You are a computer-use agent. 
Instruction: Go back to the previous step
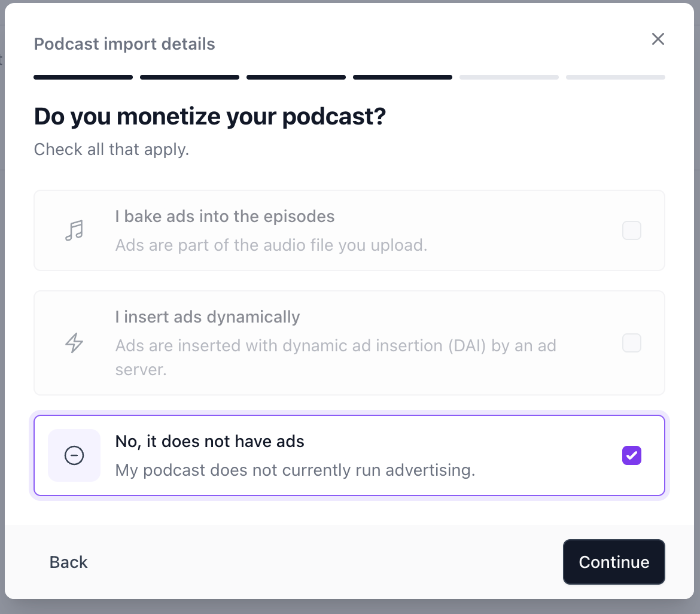(68, 562)
